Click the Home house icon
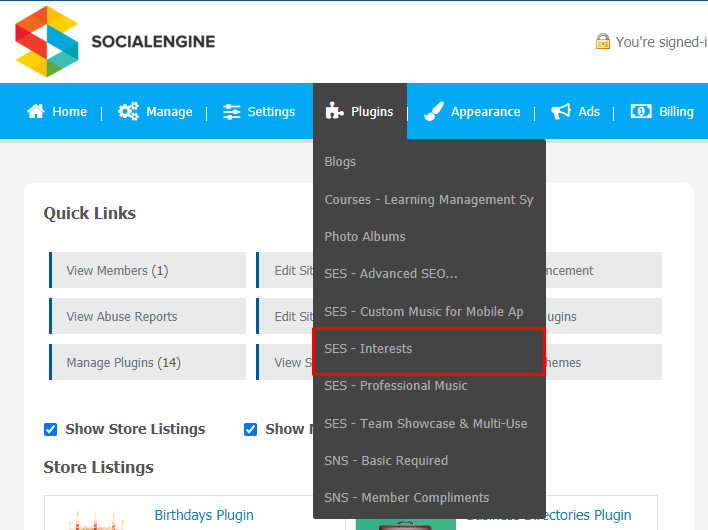 pyautogui.click(x=36, y=111)
